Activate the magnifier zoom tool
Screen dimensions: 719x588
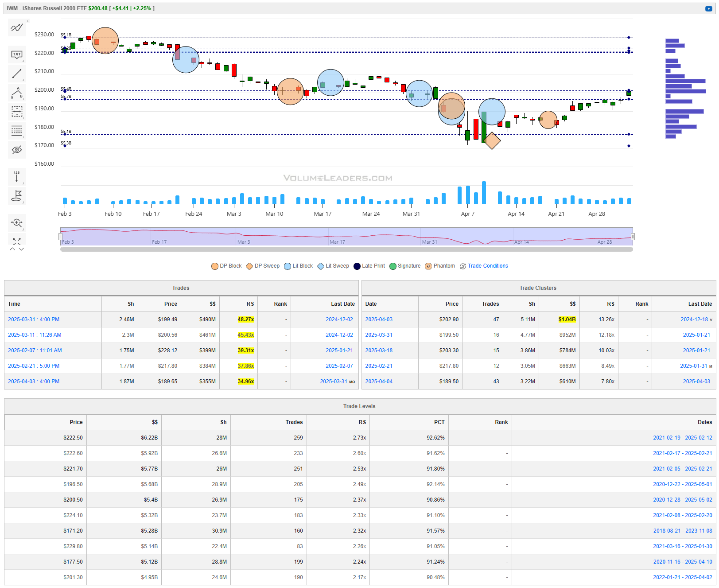coord(17,222)
